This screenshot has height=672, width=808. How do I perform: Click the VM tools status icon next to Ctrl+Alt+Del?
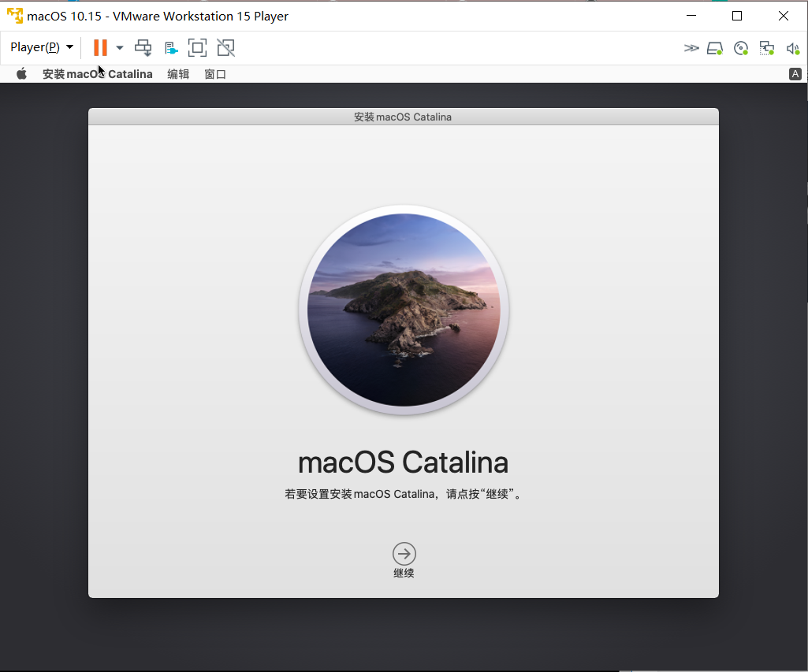coord(171,48)
